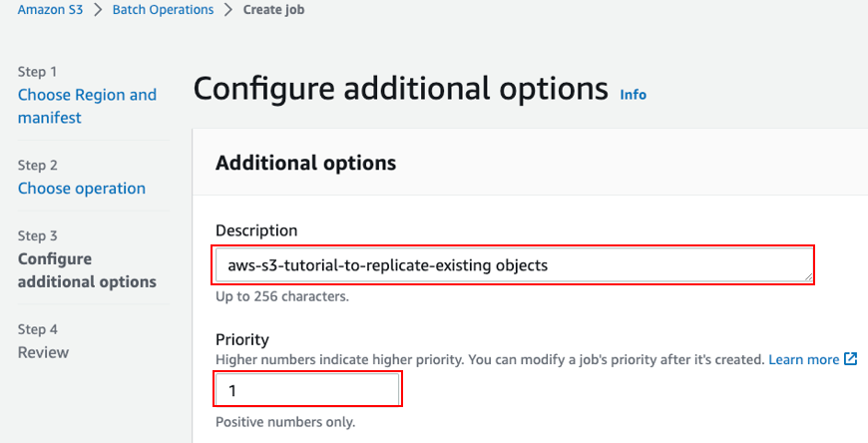Image resolution: width=868 pixels, height=443 pixels.
Task: Open the Learn more priority link
Action: pos(804,359)
